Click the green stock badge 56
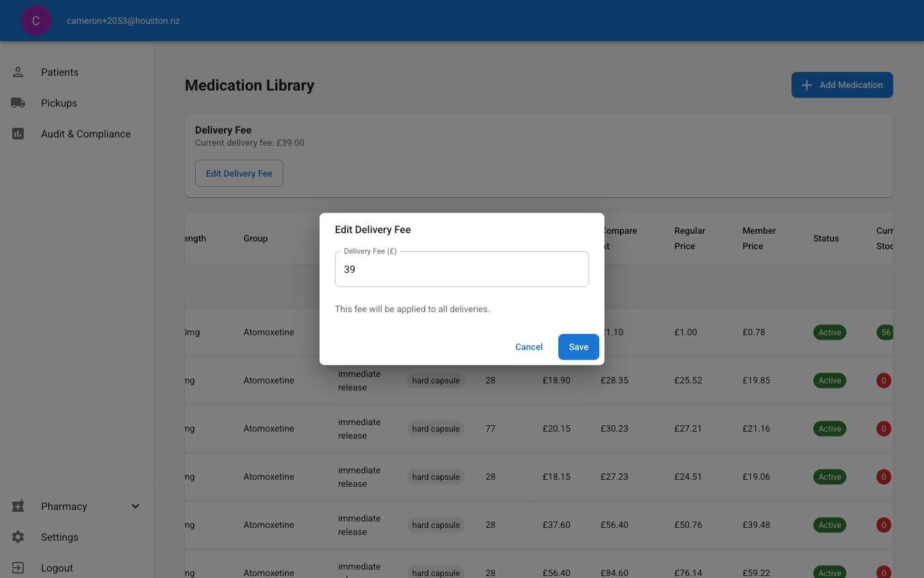Image resolution: width=924 pixels, height=578 pixels. pyautogui.click(x=885, y=332)
